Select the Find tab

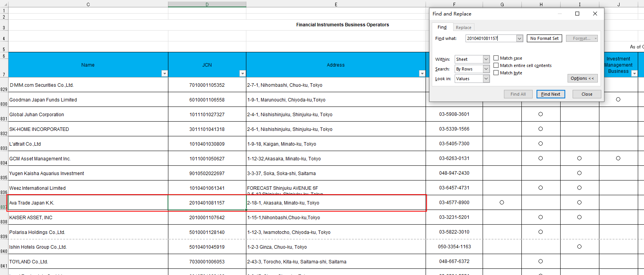[x=442, y=27]
